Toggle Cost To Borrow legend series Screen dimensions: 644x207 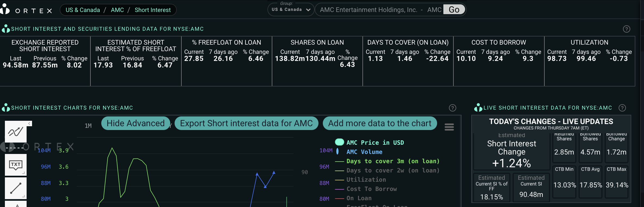coord(371,189)
